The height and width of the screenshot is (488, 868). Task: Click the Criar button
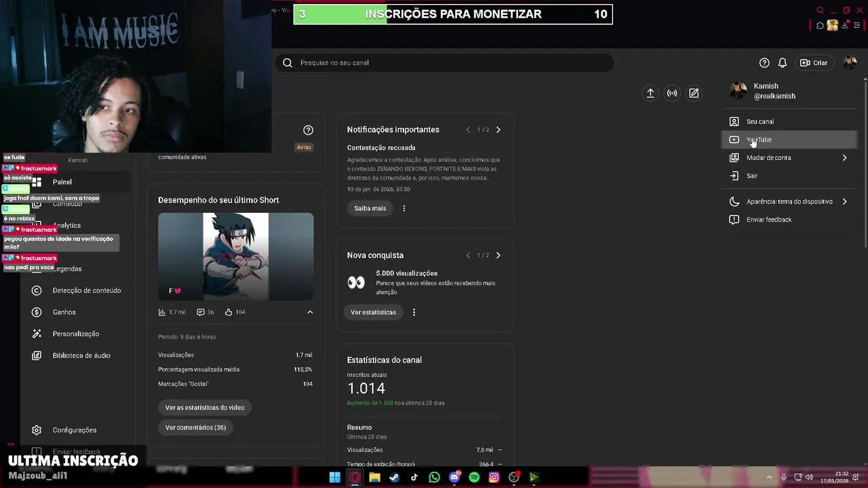click(x=814, y=62)
